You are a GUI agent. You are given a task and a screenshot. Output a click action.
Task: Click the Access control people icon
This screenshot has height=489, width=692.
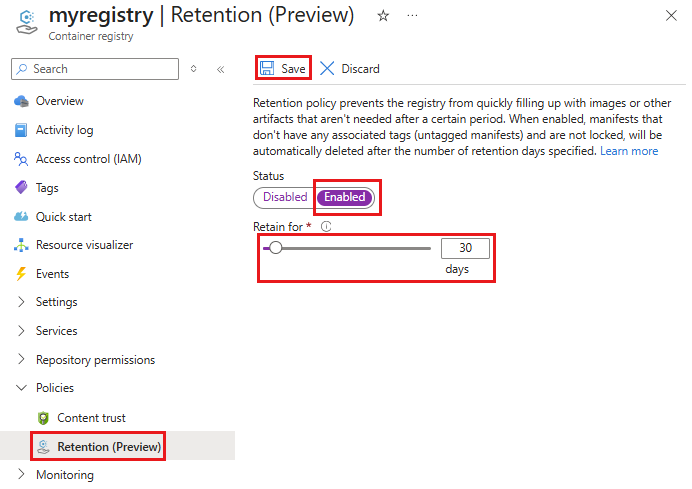[21, 159]
